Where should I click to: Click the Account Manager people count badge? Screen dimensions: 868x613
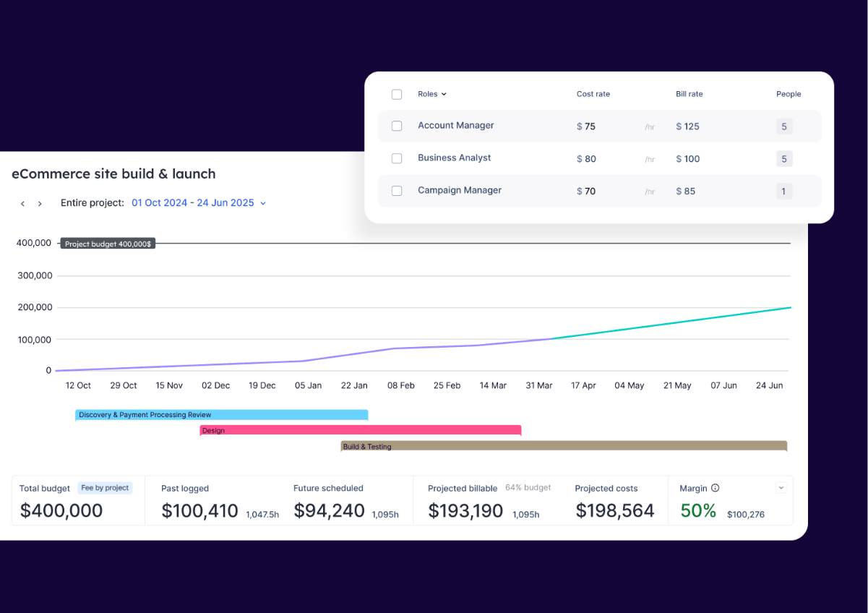(x=784, y=126)
